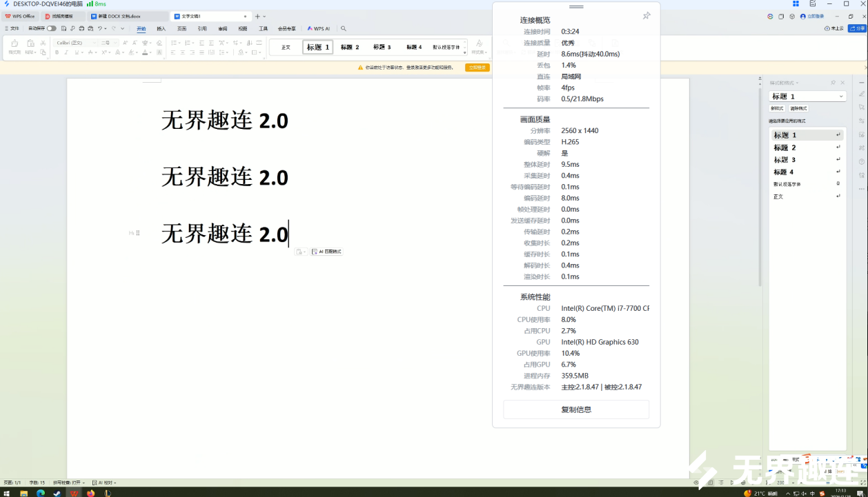The height and width of the screenshot is (497, 868).
Task: Click the more options dots in right sidebar
Action: click(861, 188)
